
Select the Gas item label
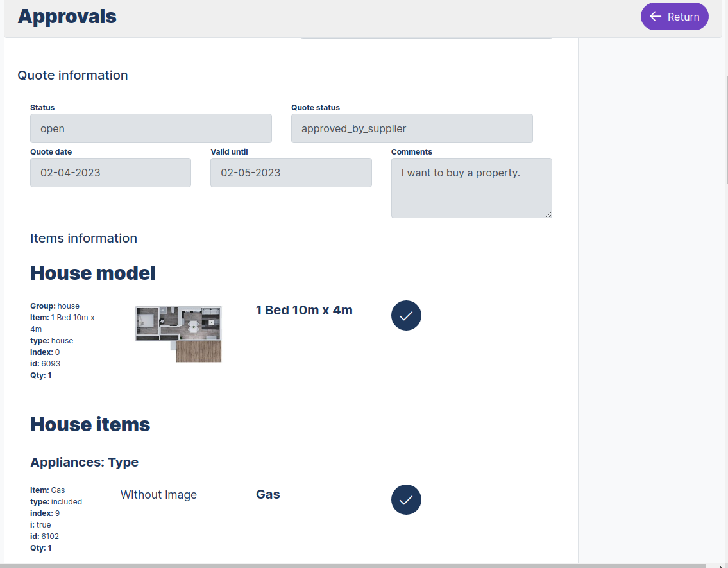(267, 494)
